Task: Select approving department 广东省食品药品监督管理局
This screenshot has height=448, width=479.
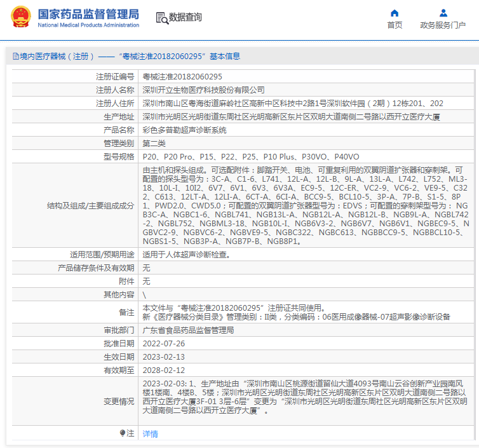Action: pyautogui.click(x=188, y=330)
